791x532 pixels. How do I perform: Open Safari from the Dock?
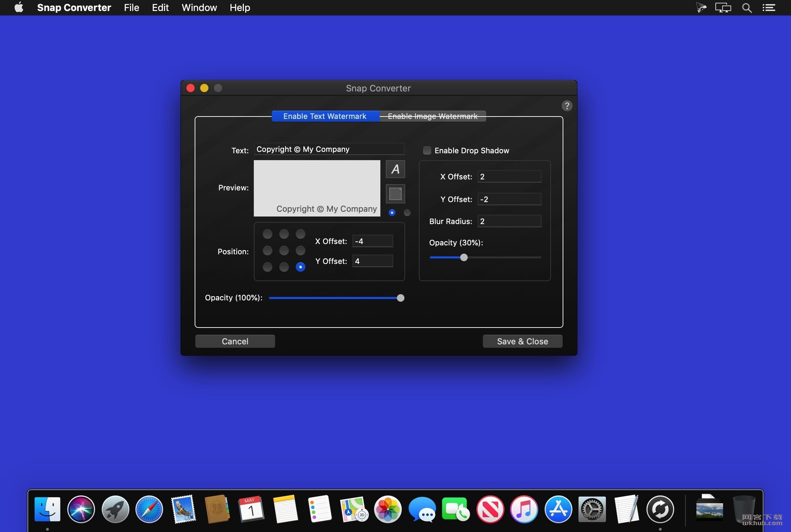click(149, 509)
